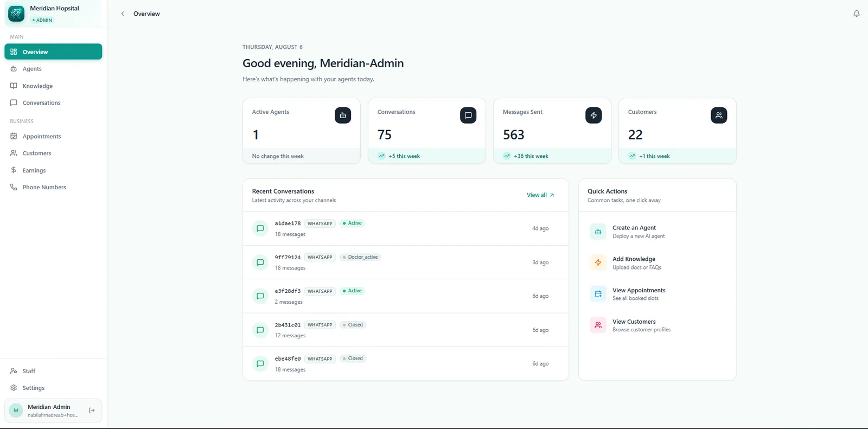Open conversation ID a1dae178
Viewport: 868px width, 429px height.
[x=288, y=223]
